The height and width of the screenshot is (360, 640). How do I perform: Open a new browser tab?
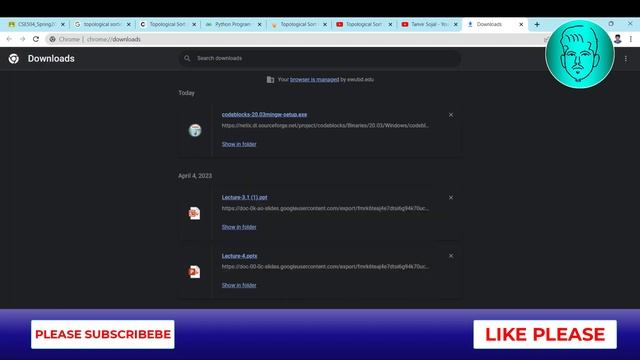click(x=537, y=24)
